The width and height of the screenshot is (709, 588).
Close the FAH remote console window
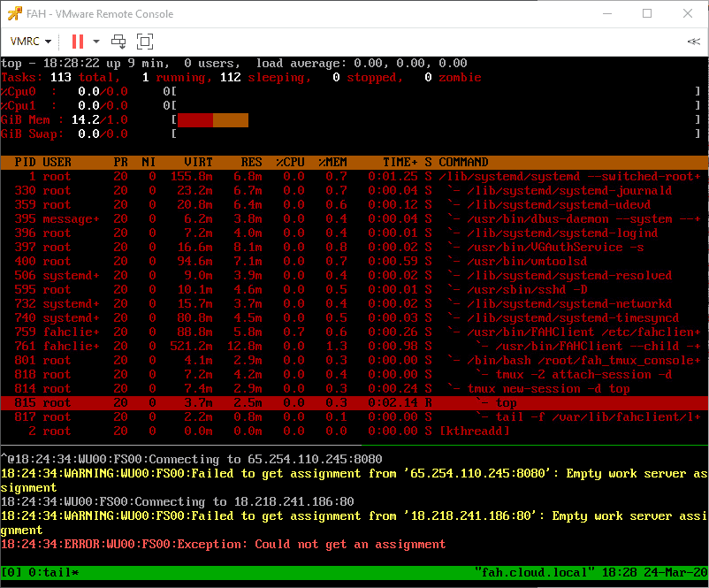[688, 13]
